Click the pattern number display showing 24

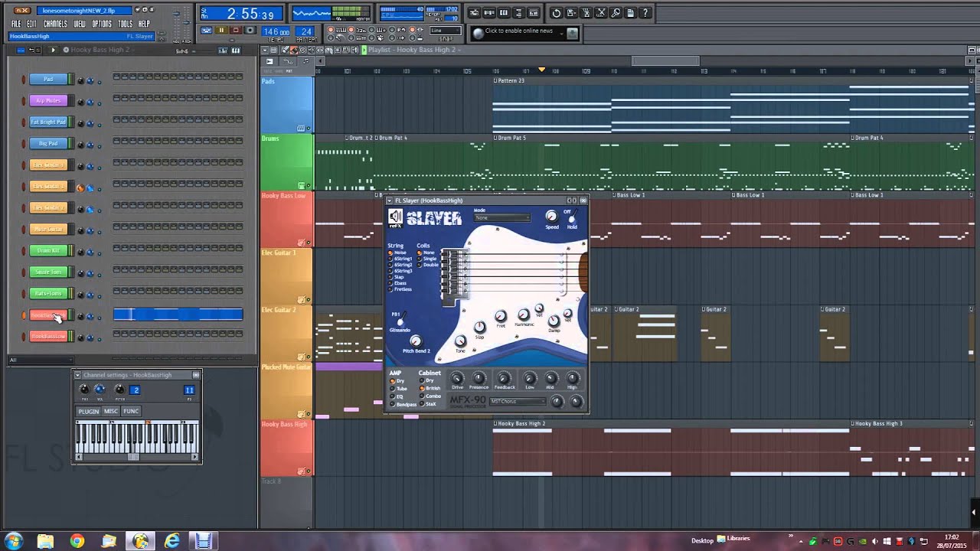click(306, 32)
